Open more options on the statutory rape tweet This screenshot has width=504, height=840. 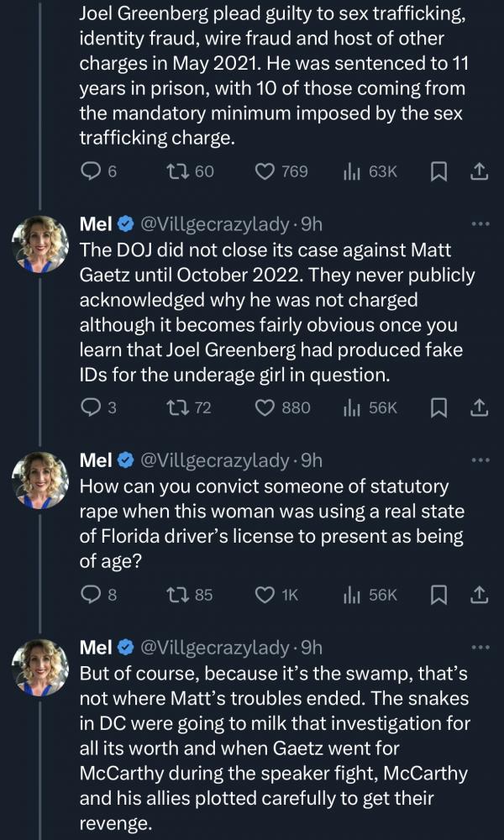coord(480,460)
